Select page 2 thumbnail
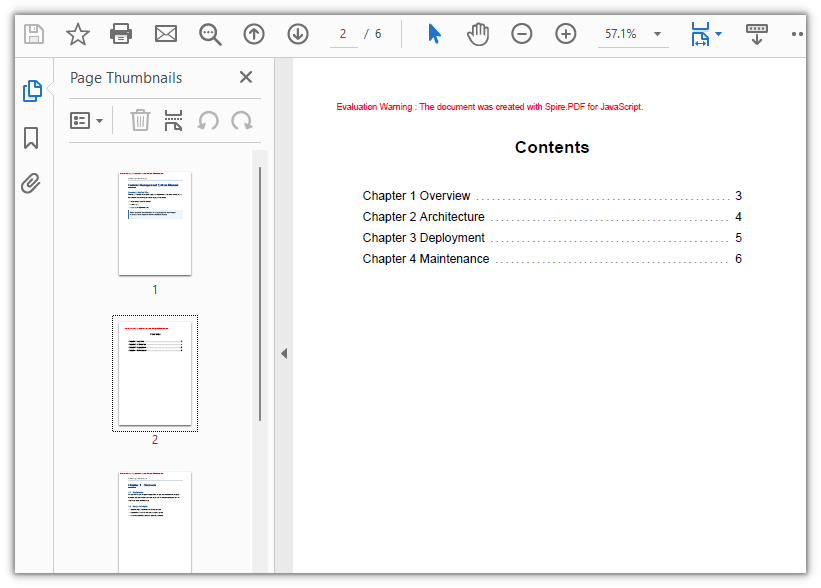 (155, 374)
